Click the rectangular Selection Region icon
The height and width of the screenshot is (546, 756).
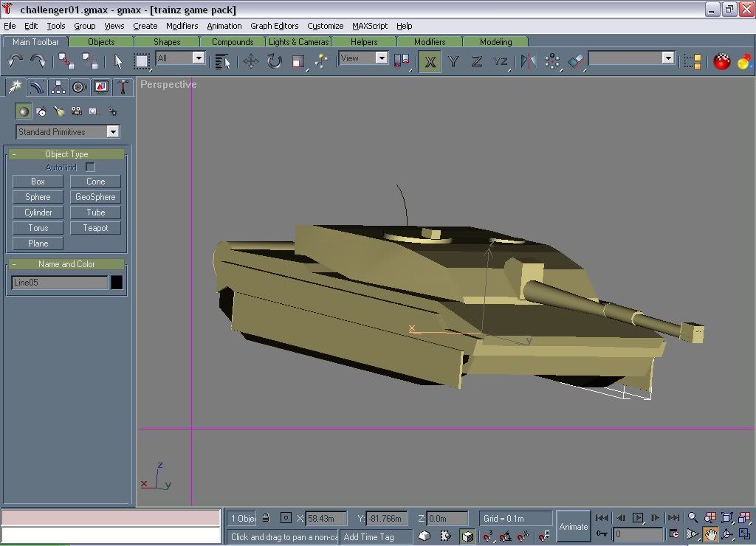pyautogui.click(x=142, y=61)
